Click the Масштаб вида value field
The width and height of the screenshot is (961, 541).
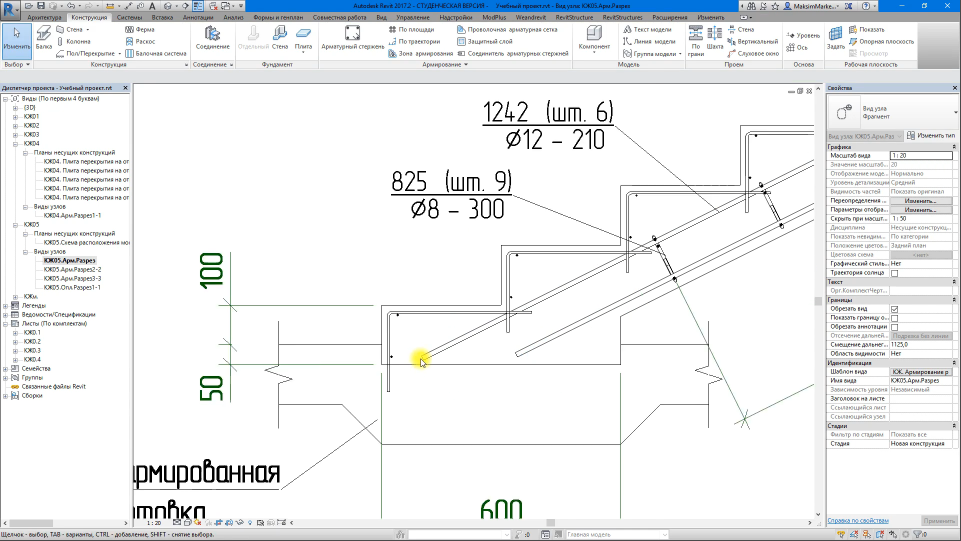921,155
